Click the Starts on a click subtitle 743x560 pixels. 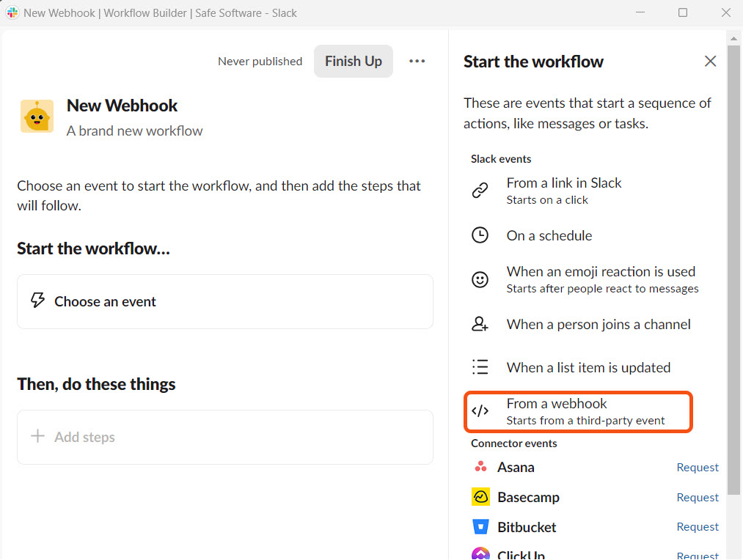(x=547, y=200)
